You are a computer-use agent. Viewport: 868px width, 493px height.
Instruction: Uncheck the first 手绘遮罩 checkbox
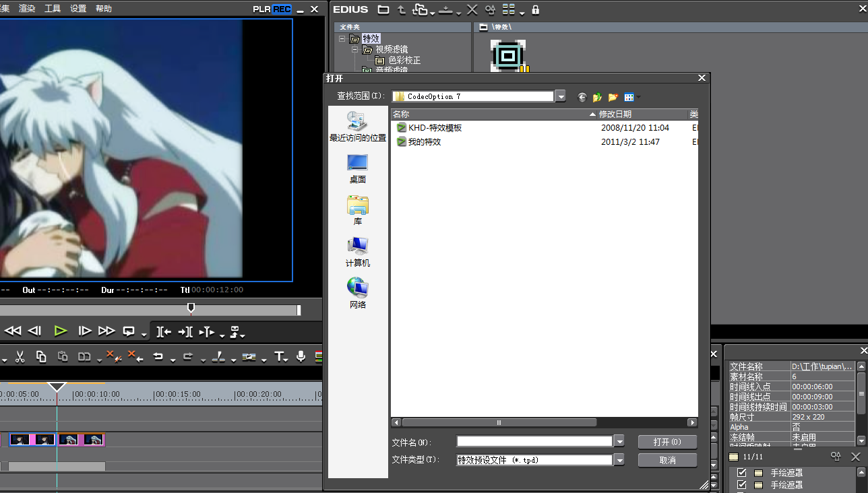742,473
